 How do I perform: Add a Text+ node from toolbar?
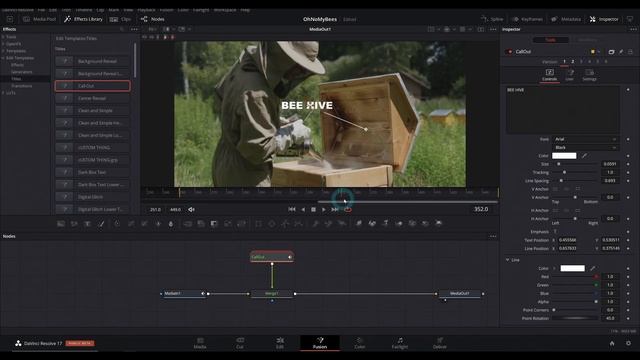(87, 224)
